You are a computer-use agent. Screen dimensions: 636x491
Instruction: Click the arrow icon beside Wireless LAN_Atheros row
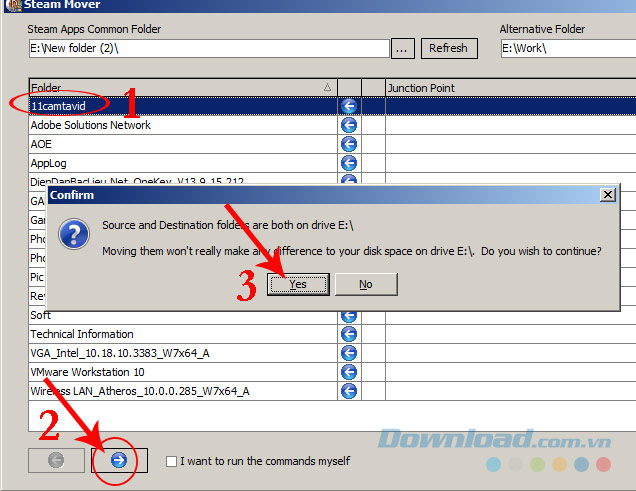[349, 391]
